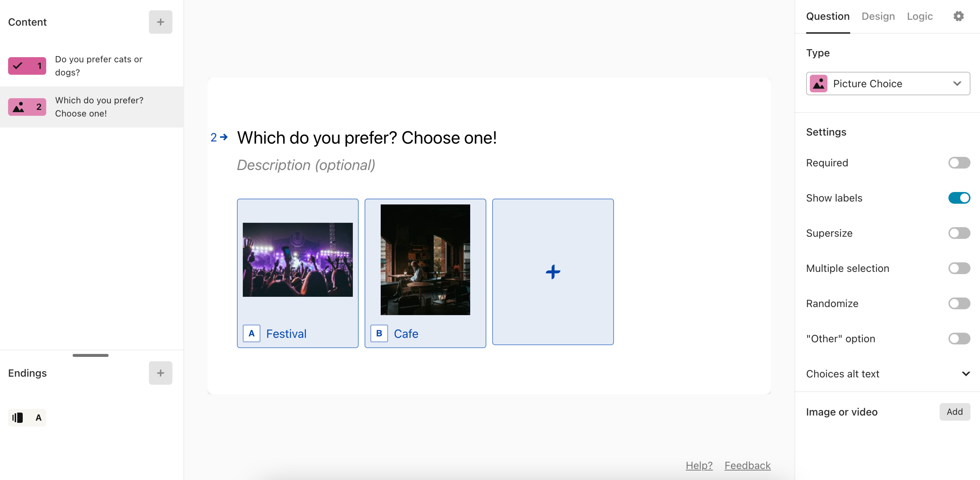The image size is (980, 480).
Task: Click the plus icon next to Content
Action: [x=160, y=22]
